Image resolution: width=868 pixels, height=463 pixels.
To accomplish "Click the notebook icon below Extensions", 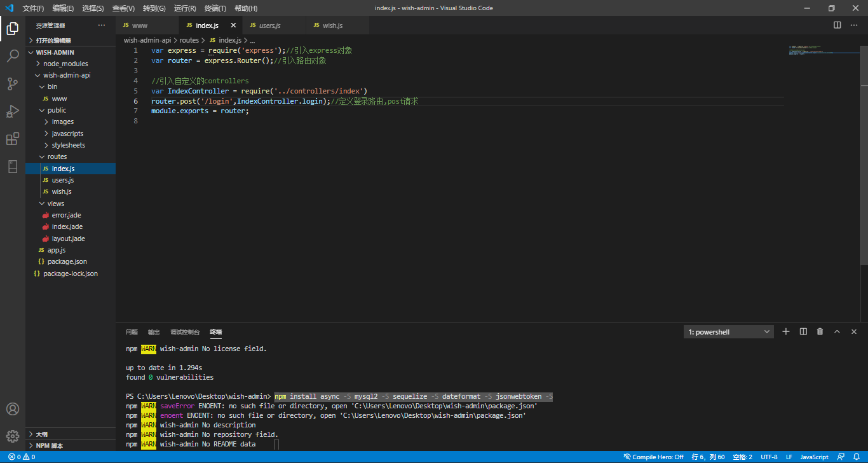I will (13, 167).
